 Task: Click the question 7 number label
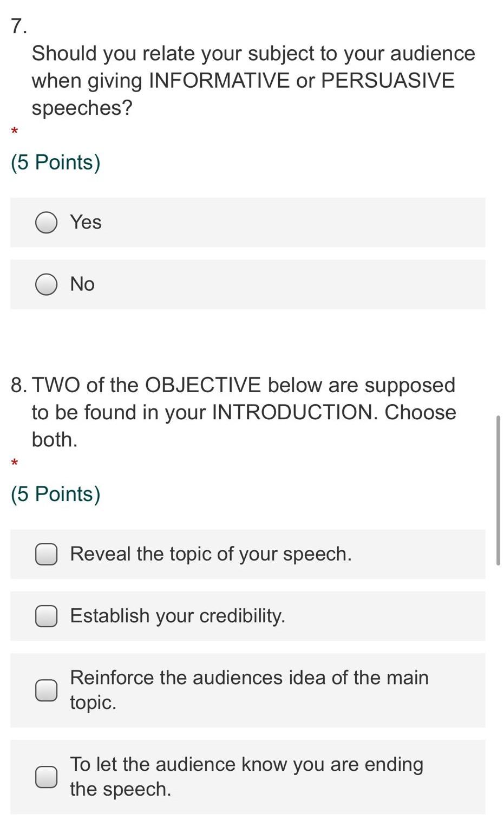[17, 26]
